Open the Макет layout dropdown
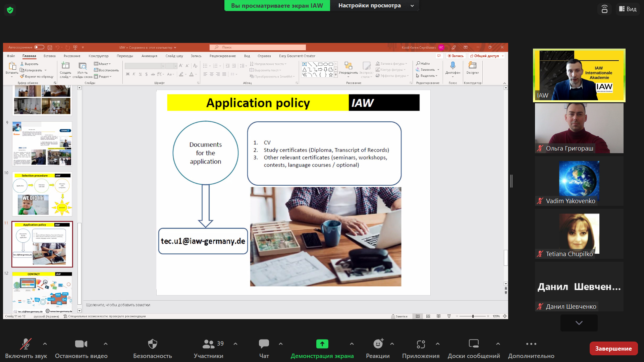This screenshot has width=644, height=362. (x=103, y=64)
